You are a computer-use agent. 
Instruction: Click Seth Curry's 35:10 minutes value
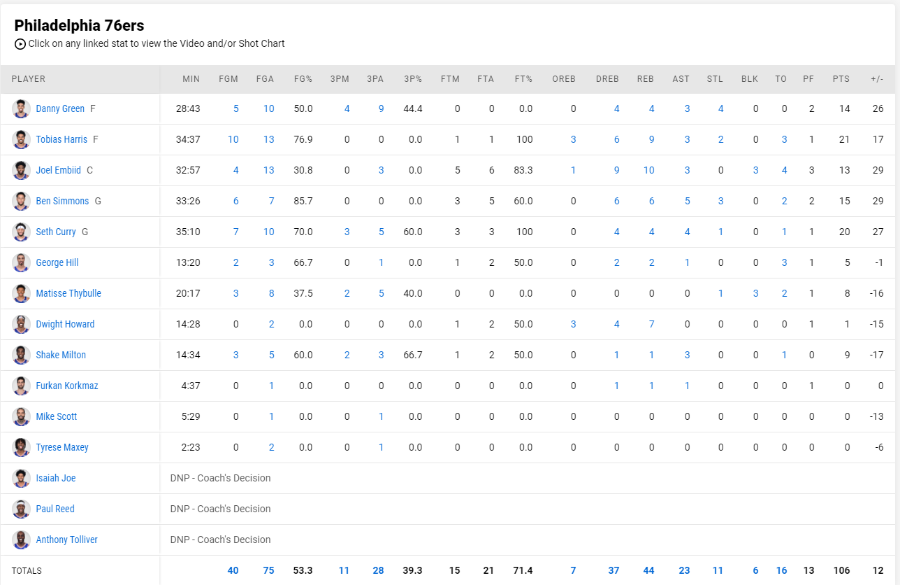pyautogui.click(x=188, y=232)
